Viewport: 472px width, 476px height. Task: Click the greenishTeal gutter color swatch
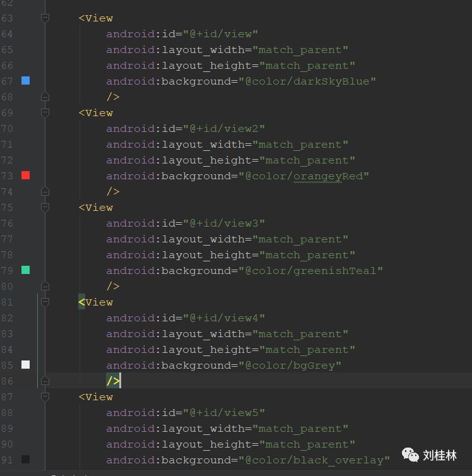[25, 270]
